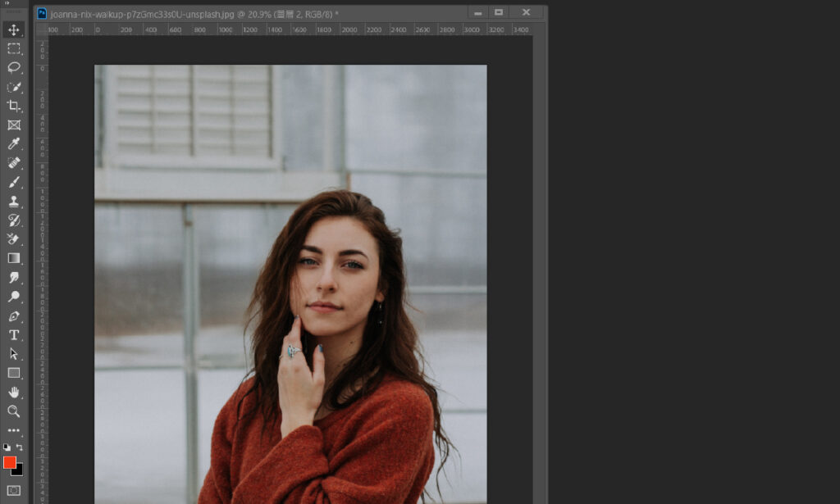The image size is (840, 504).
Task: Pick the Frame tool
Action: (x=14, y=125)
